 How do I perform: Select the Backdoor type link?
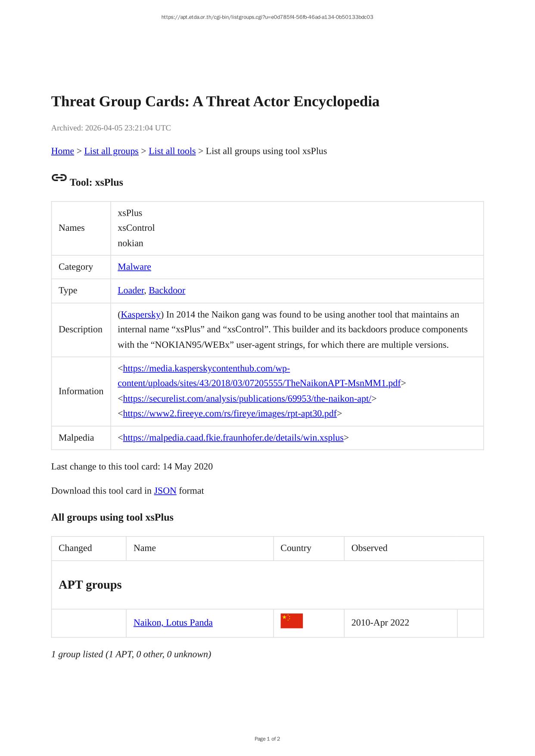tap(167, 291)
